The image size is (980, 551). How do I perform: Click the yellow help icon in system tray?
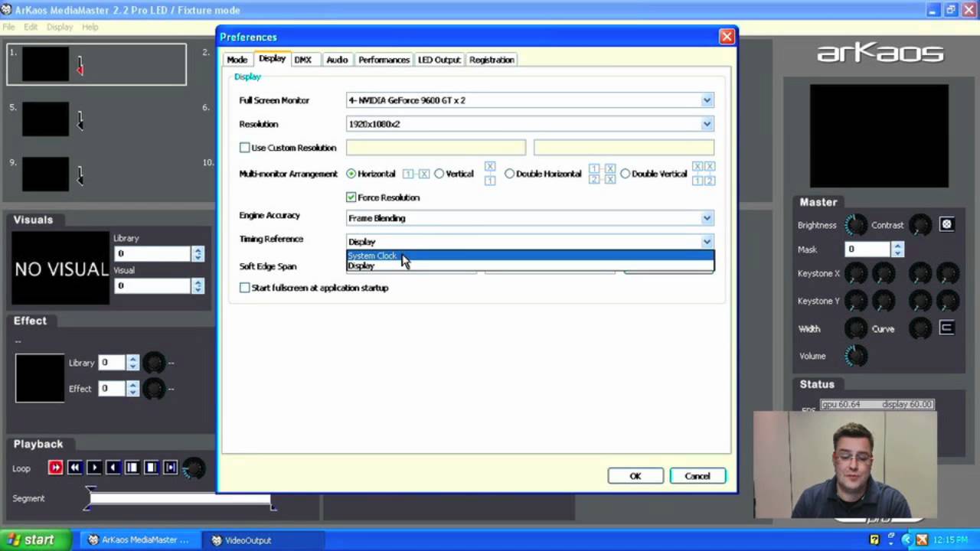tap(874, 540)
